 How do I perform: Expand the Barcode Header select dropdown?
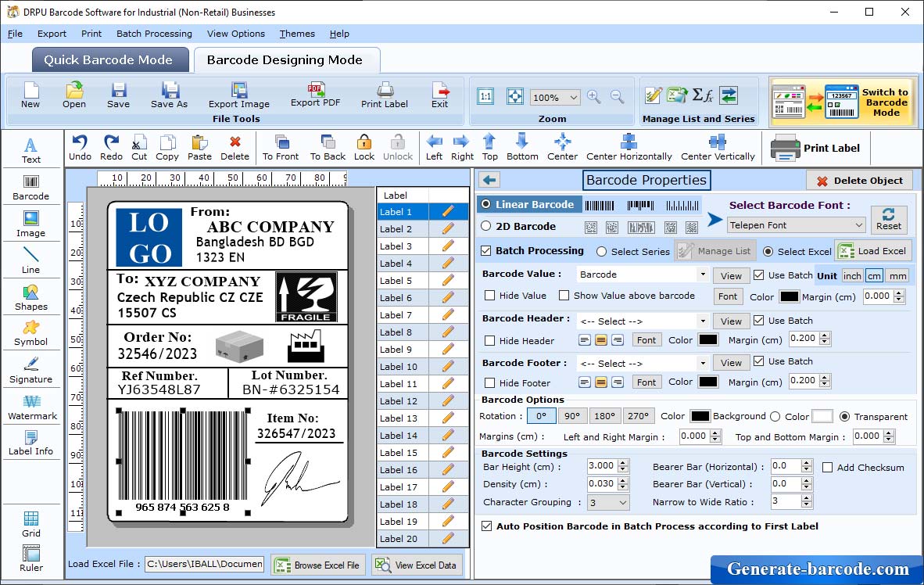coord(703,321)
